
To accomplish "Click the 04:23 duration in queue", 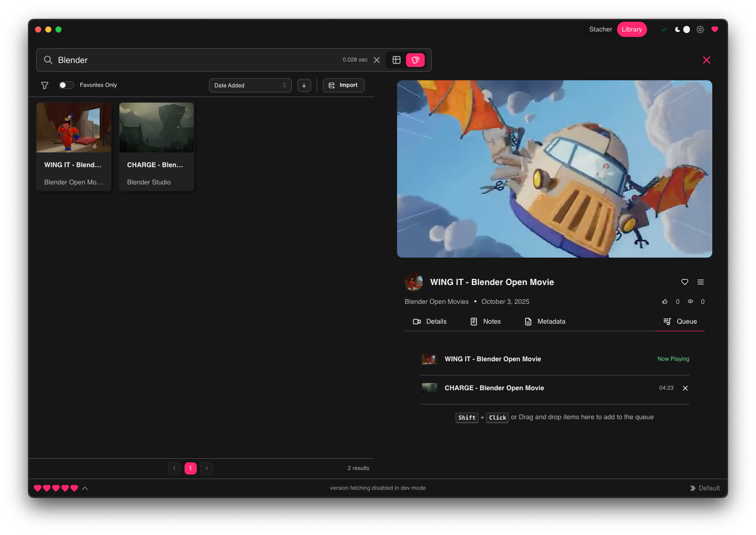I will (666, 388).
